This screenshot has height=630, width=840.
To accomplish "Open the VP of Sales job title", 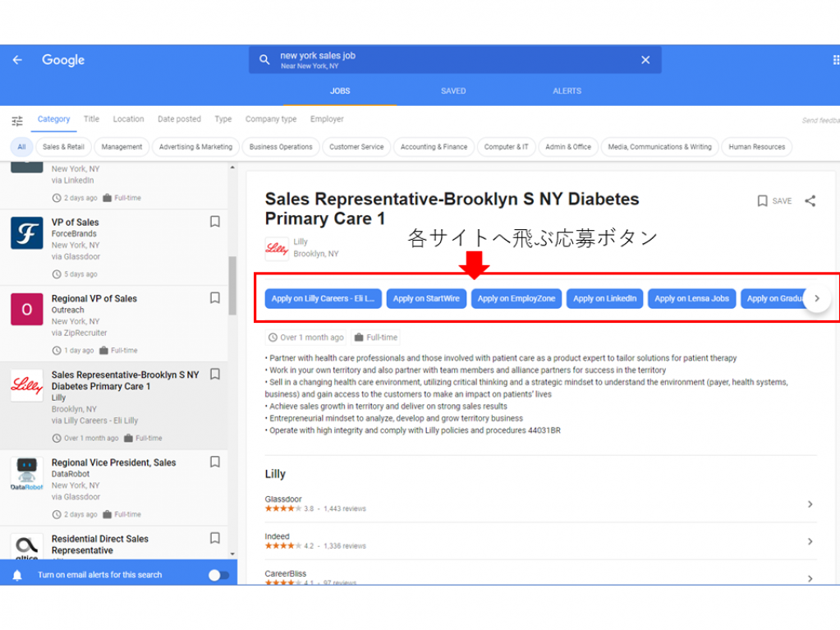I will [x=75, y=222].
